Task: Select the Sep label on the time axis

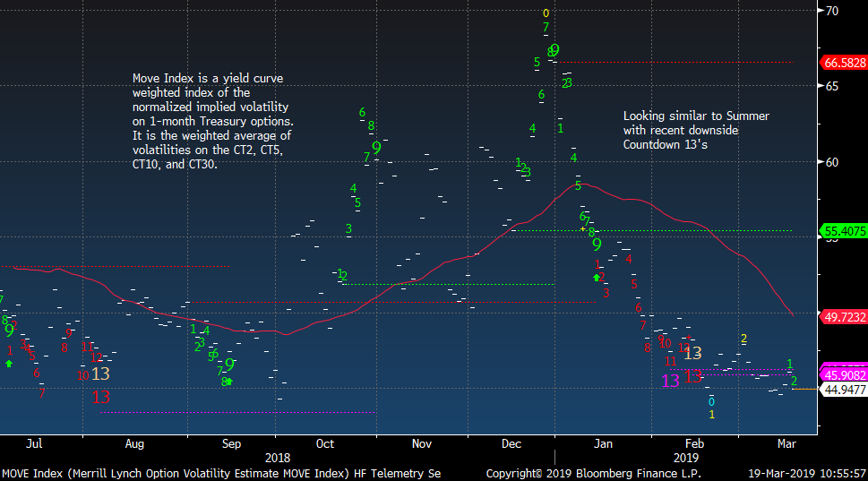Action: tap(231, 443)
